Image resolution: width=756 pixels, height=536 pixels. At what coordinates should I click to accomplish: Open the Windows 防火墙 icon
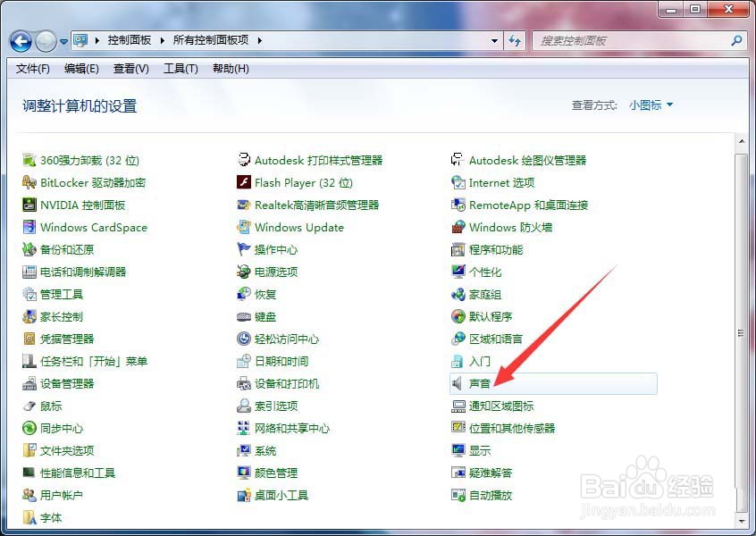(458, 227)
